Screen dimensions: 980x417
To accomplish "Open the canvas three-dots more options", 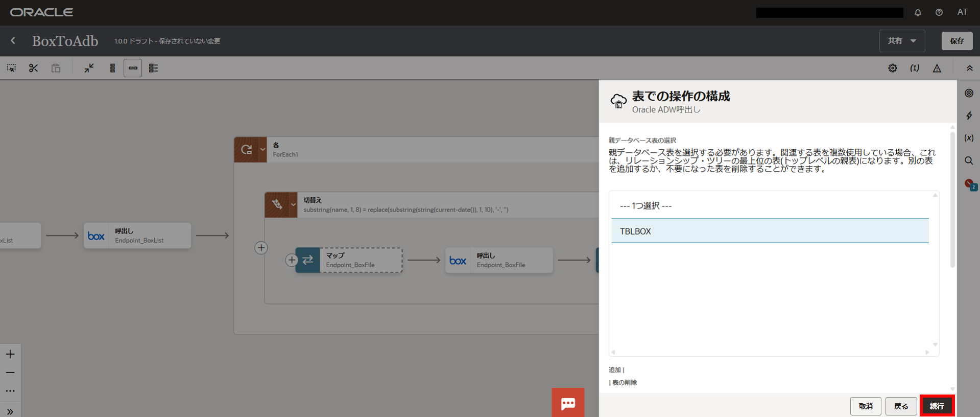I will click(x=10, y=391).
